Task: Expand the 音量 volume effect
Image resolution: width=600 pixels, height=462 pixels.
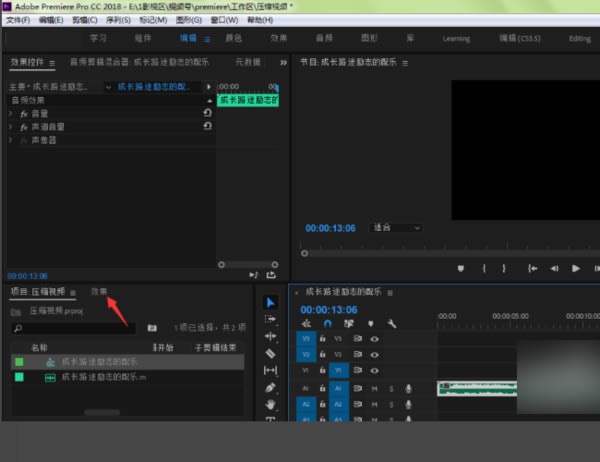Action: click(x=11, y=113)
